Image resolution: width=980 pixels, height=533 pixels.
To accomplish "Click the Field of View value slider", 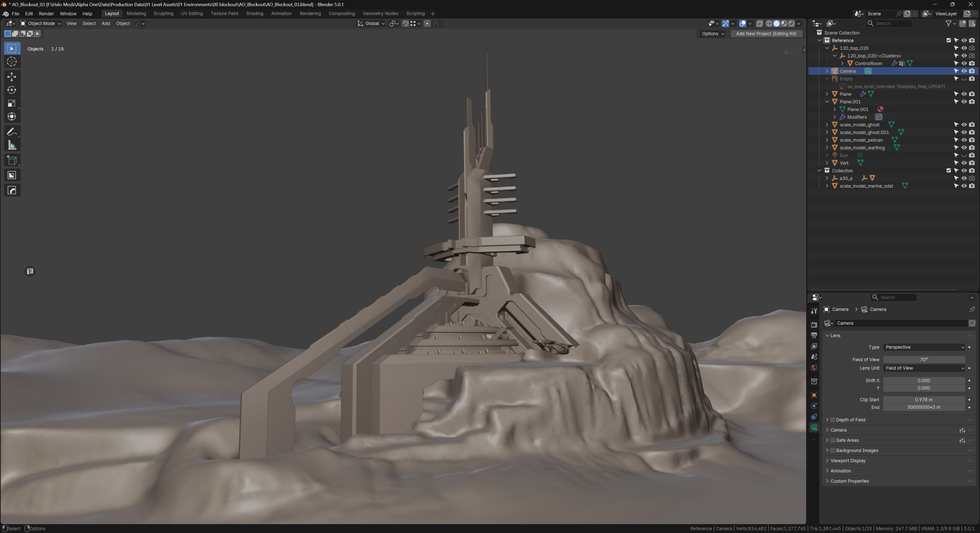I will pos(923,360).
